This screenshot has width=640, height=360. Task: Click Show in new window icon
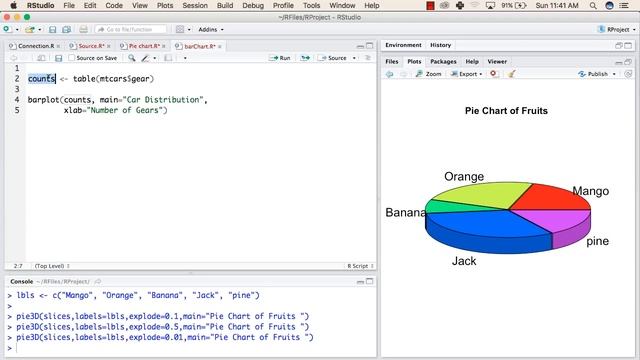point(41,58)
